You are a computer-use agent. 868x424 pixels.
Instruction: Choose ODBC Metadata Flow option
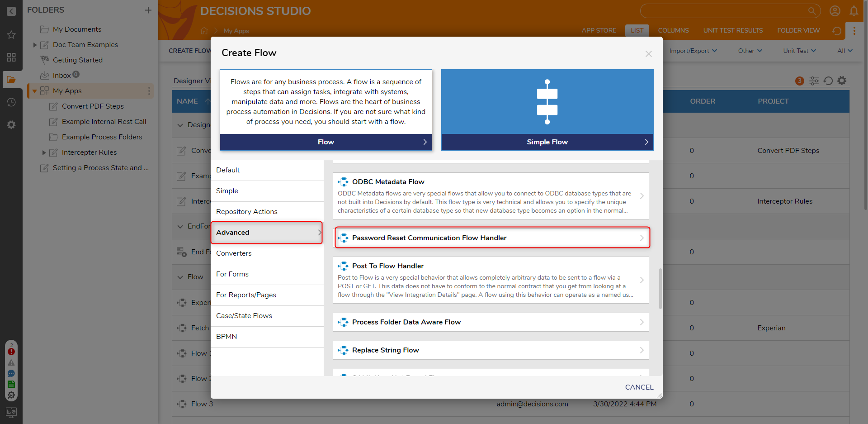(x=491, y=196)
